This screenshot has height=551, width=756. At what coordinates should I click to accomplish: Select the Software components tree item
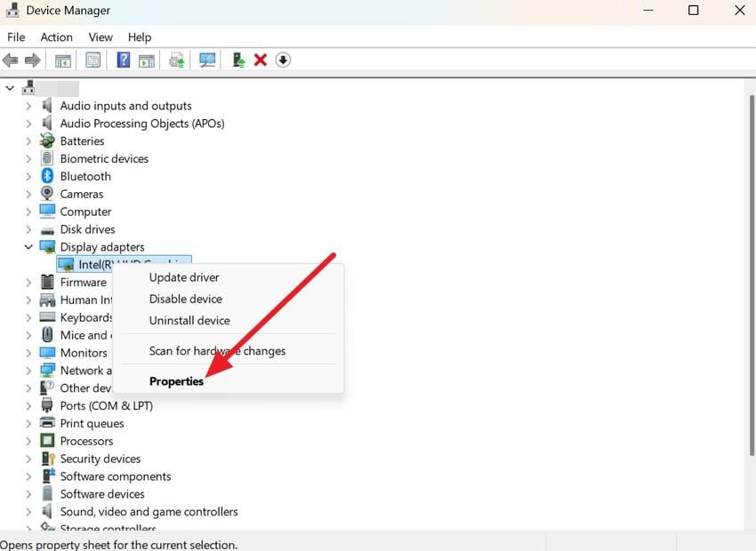pyautogui.click(x=116, y=476)
